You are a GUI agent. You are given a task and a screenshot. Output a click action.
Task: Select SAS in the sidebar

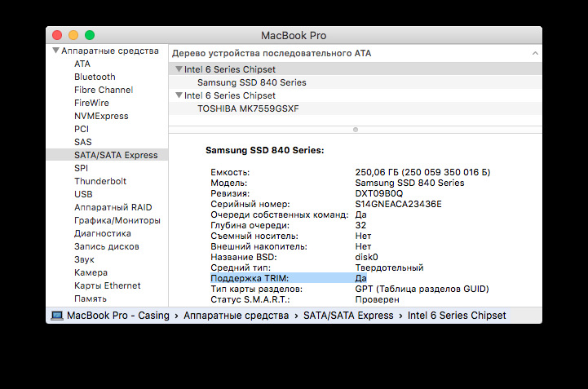click(x=83, y=142)
